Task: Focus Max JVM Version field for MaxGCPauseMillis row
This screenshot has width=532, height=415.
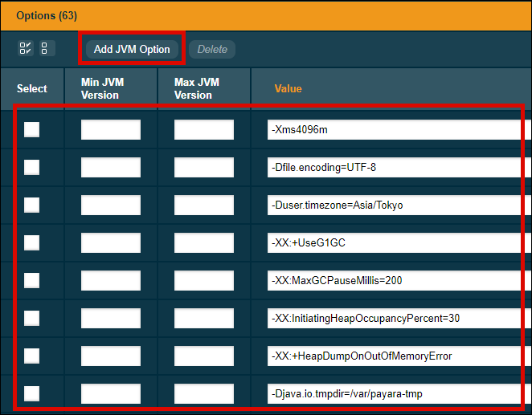Action: (x=204, y=280)
